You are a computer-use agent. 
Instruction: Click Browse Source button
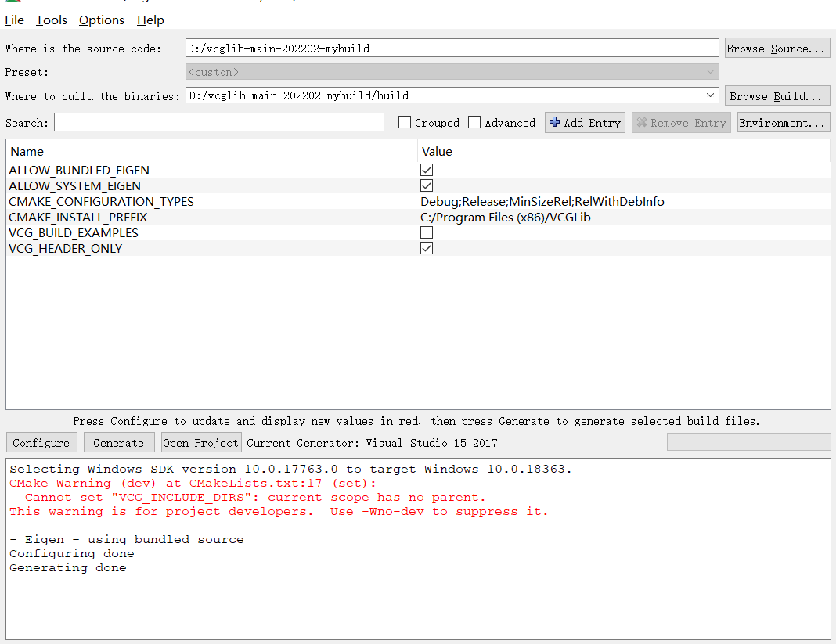point(777,49)
